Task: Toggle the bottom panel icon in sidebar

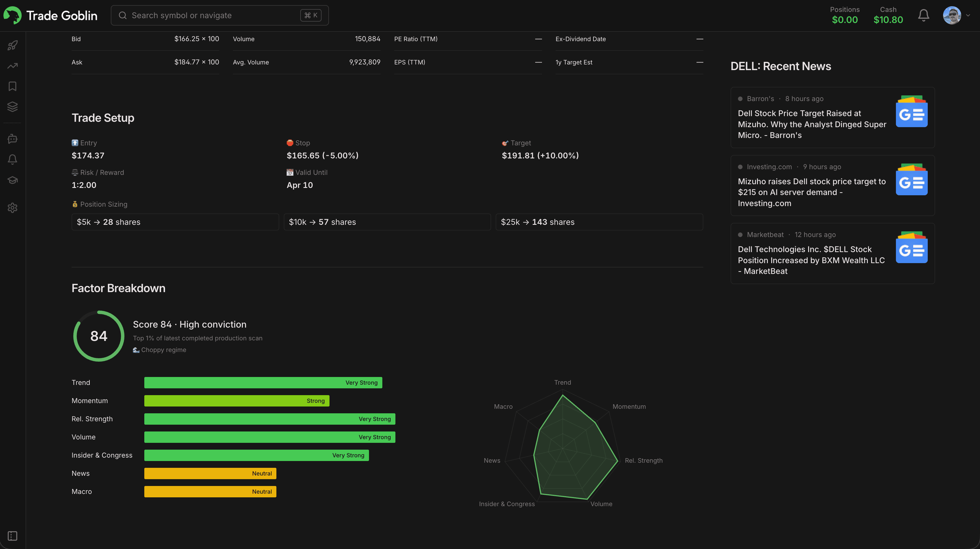Action: click(12, 536)
